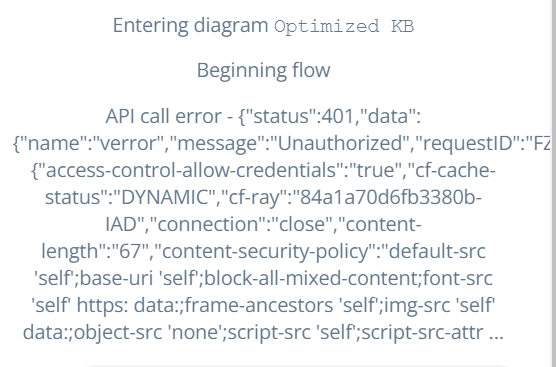Click the object-src 'none' directive
Screen dimensions: 556x367
[x=149, y=332]
